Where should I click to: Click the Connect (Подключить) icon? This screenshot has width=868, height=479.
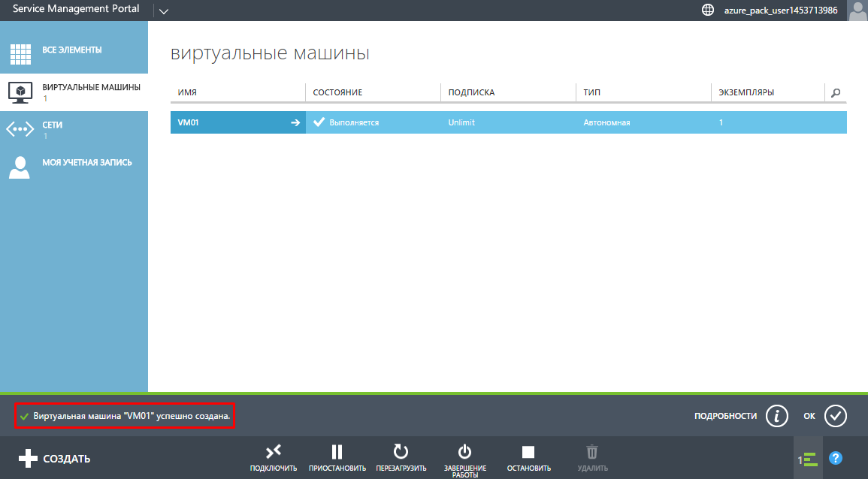[274, 452]
